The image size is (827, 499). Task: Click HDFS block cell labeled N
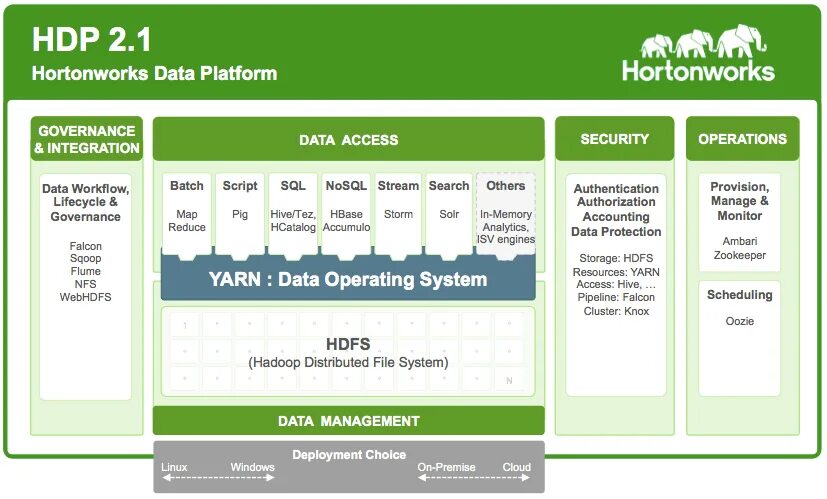tap(509, 380)
